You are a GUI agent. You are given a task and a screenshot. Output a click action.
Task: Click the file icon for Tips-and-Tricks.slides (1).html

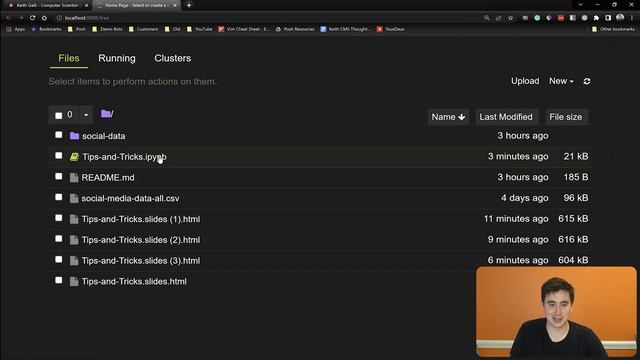click(x=74, y=219)
